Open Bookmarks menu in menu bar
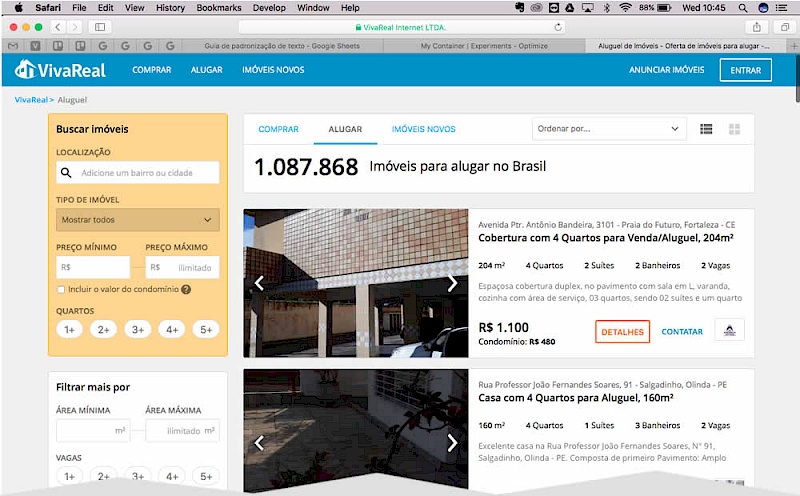800x496 pixels. tap(219, 7)
